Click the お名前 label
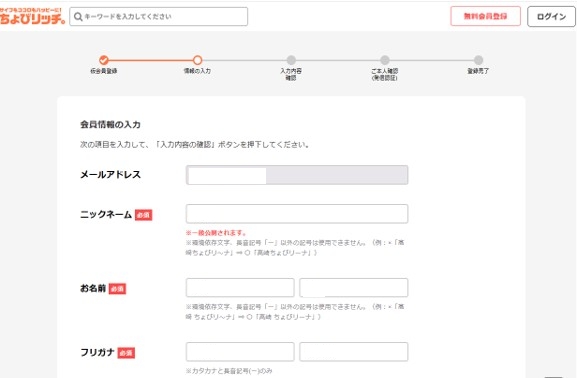577x378 pixels. pyautogui.click(x=93, y=288)
